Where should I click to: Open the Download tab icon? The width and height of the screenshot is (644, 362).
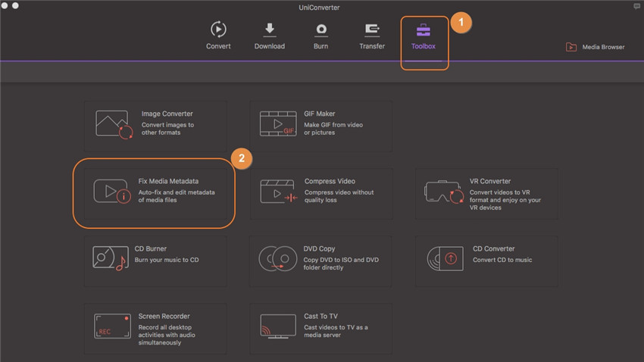click(270, 29)
